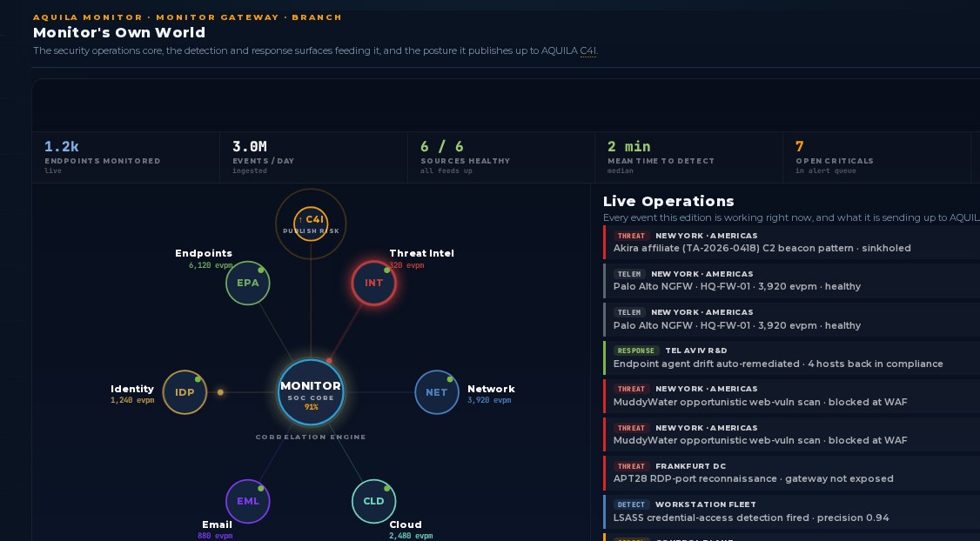Click the Endpoints node label

[x=204, y=253]
